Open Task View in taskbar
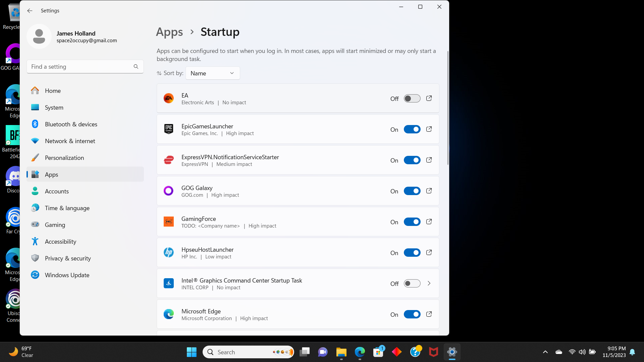The width and height of the screenshot is (644, 362). (x=305, y=352)
